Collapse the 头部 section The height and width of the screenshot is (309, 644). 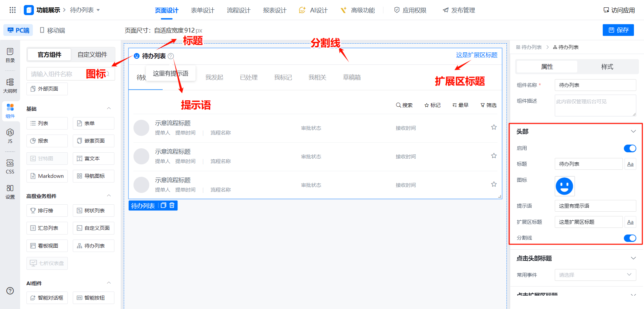click(x=633, y=132)
